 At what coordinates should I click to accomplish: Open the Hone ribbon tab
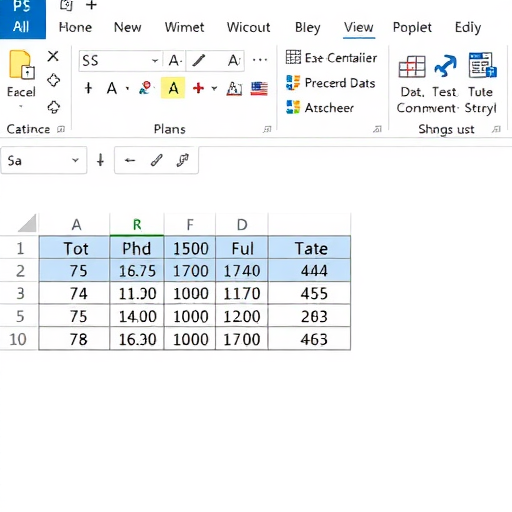[75, 27]
